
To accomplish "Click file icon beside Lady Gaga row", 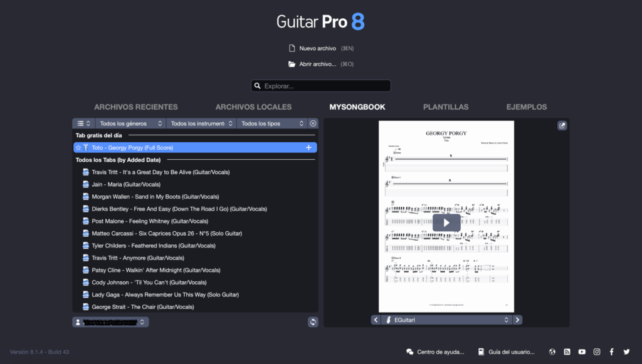I will click(85, 294).
